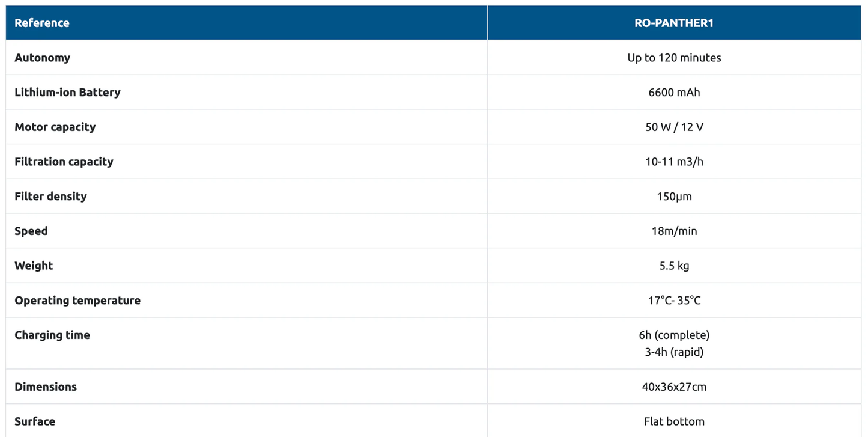
Task: Click the 'Up to 120 minutes' value
Action: click(x=674, y=58)
